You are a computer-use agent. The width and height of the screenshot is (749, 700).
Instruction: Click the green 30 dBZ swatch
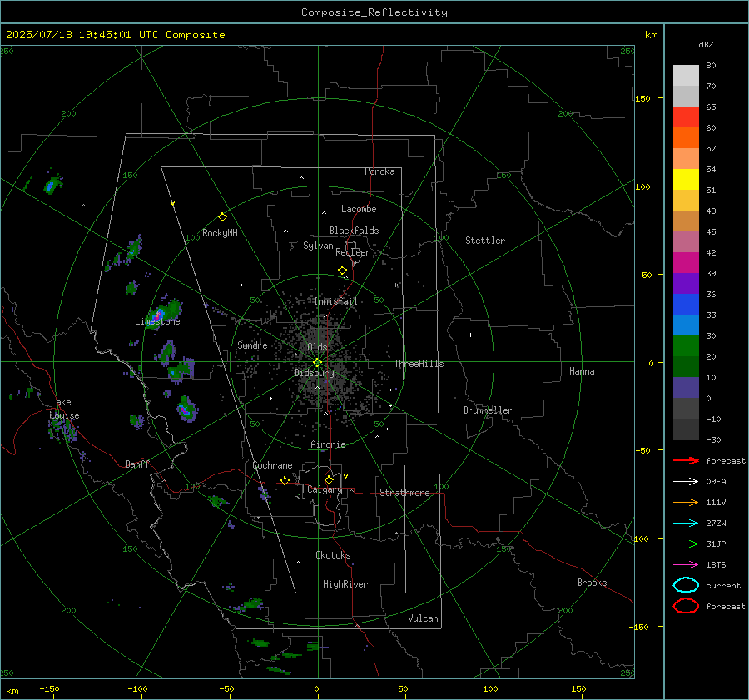coord(686,346)
